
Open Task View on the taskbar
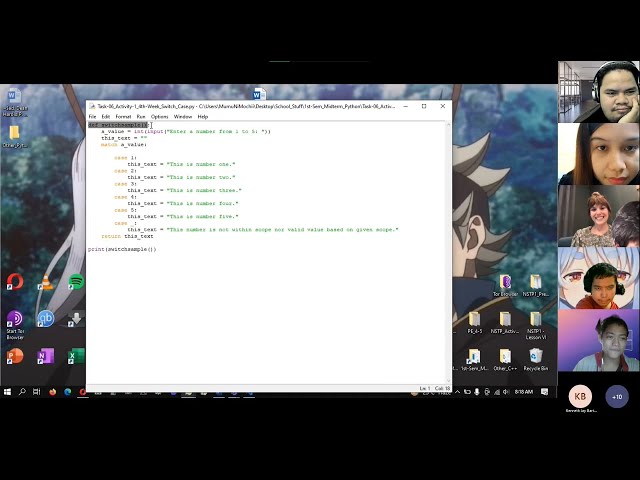pyautogui.click(x=37, y=392)
